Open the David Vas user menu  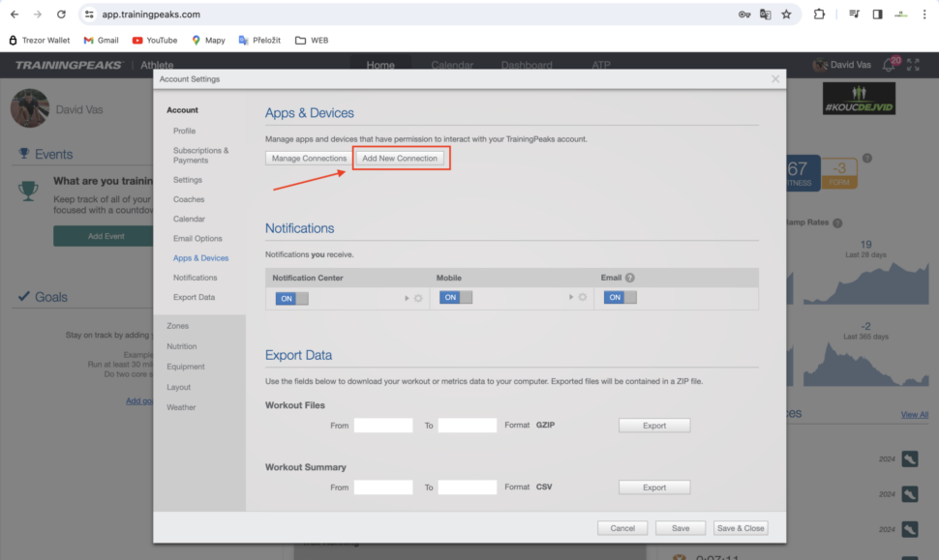[841, 65]
